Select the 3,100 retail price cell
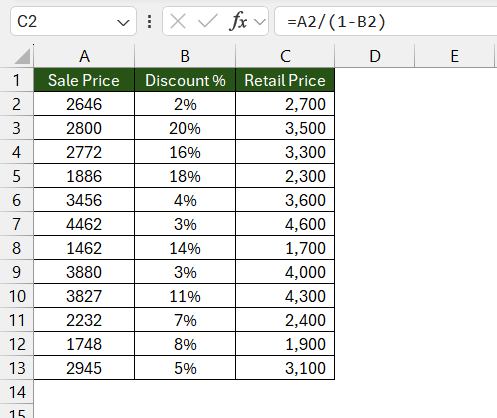This screenshot has width=497, height=418. [285, 368]
